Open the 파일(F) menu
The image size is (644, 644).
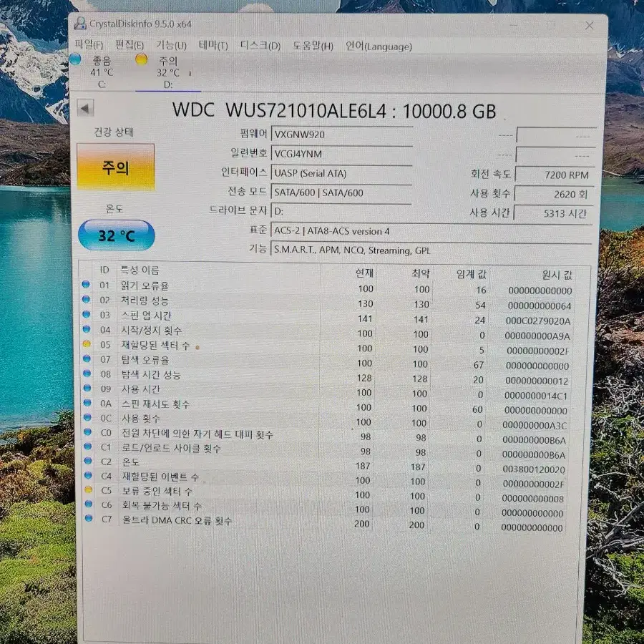click(89, 45)
